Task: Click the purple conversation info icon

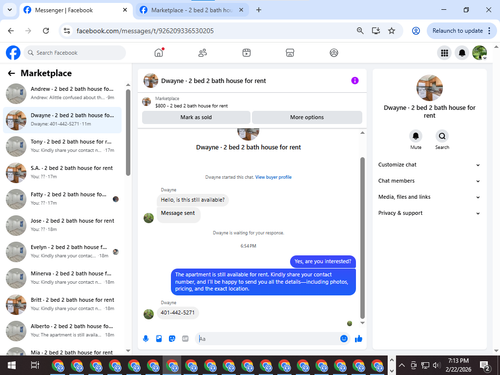Action: click(355, 80)
